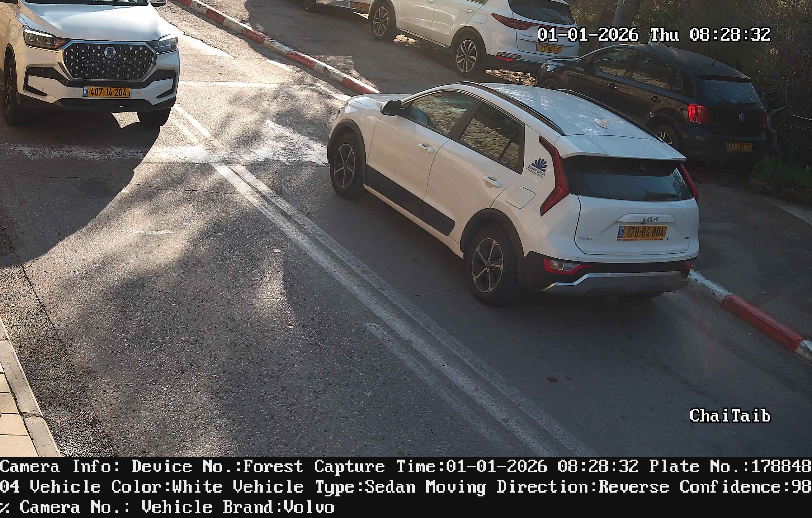The image size is (812, 518).
Task: Click the VW badge on the black car
Action: (742, 117)
